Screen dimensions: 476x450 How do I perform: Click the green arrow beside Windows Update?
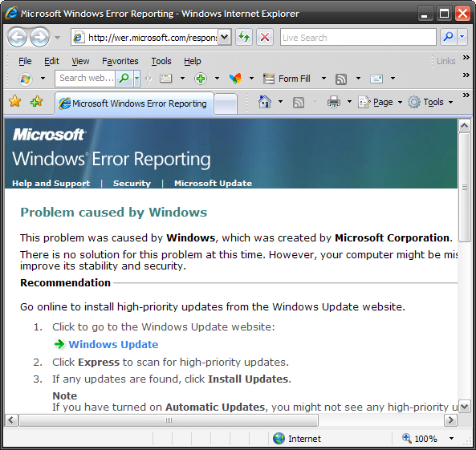pos(59,344)
